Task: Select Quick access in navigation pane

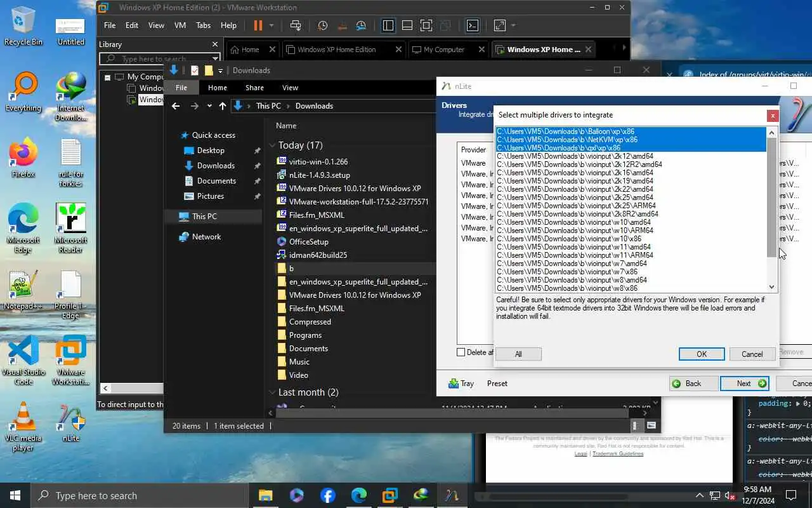Action: coord(213,135)
